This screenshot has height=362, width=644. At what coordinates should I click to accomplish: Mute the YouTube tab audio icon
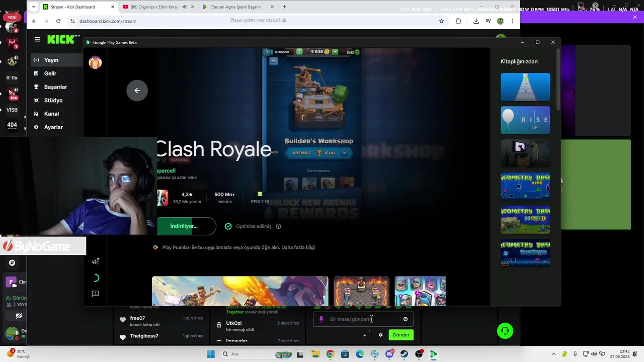pyautogui.click(x=184, y=7)
